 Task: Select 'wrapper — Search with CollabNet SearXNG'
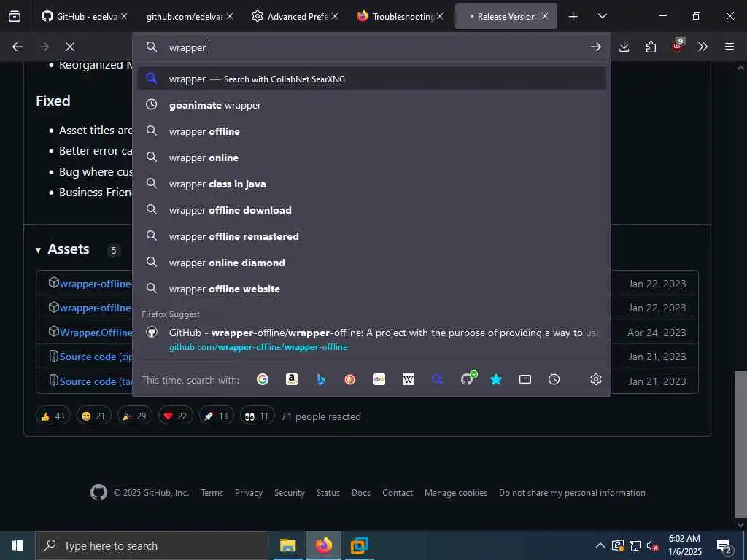(x=371, y=79)
